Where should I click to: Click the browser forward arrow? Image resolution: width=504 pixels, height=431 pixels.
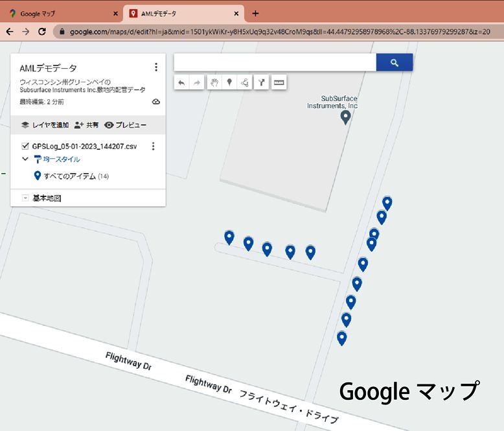click(26, 32)
